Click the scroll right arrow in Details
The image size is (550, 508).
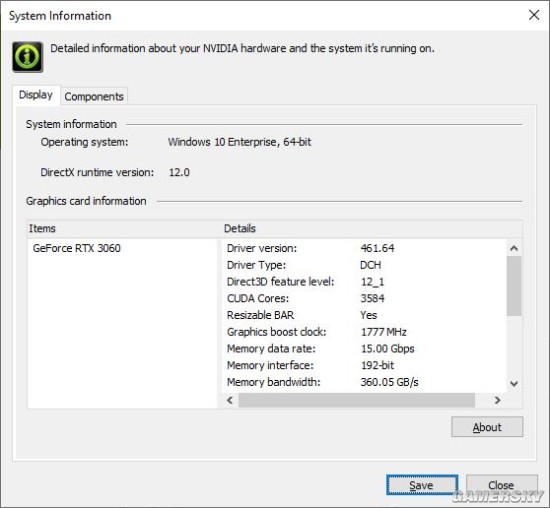(497, 400)
